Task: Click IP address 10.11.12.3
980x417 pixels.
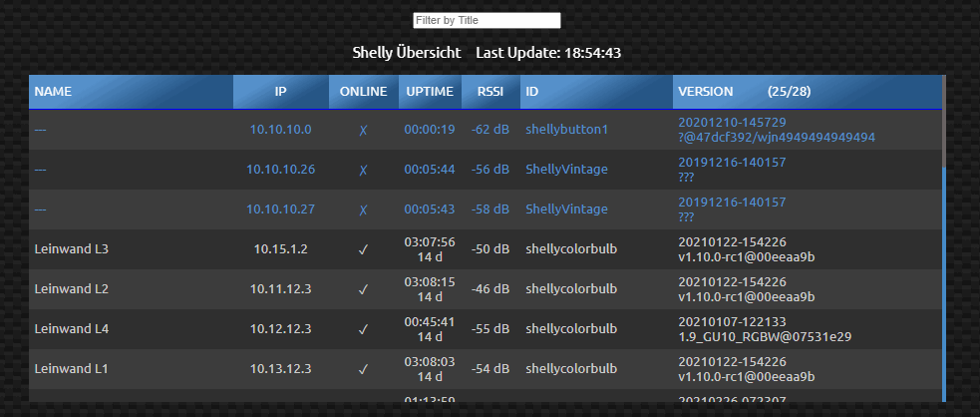Action: pos(280,289)
